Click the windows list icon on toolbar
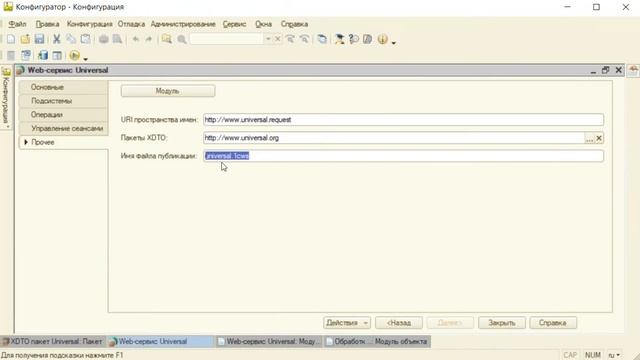The image size is (640, 360). tap(322, 39)
